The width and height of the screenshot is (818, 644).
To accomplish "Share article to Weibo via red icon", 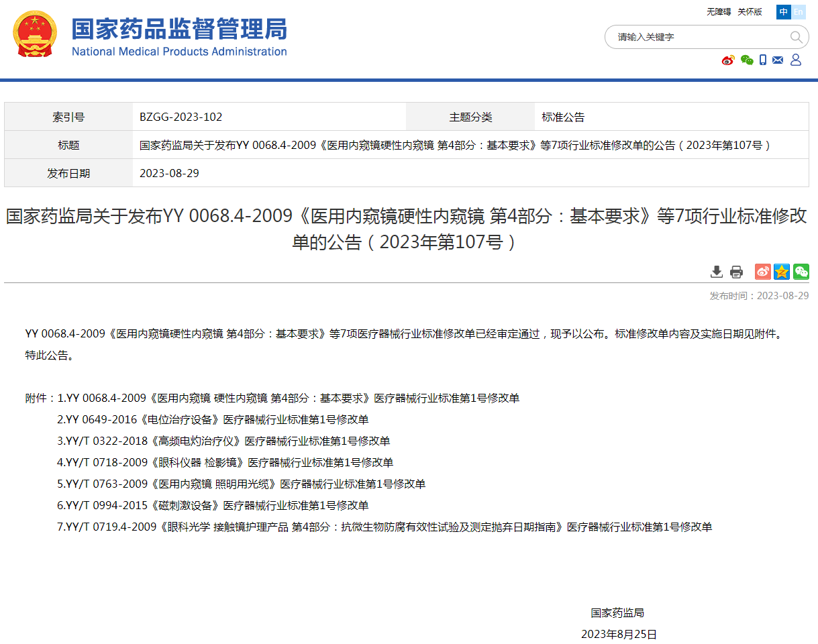I will (x=763, y=272).
